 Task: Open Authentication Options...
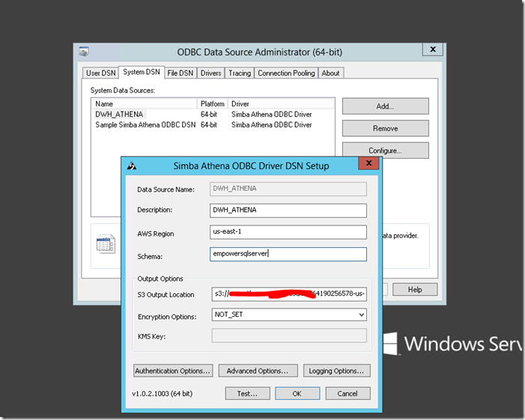click(x=173, y=371)
